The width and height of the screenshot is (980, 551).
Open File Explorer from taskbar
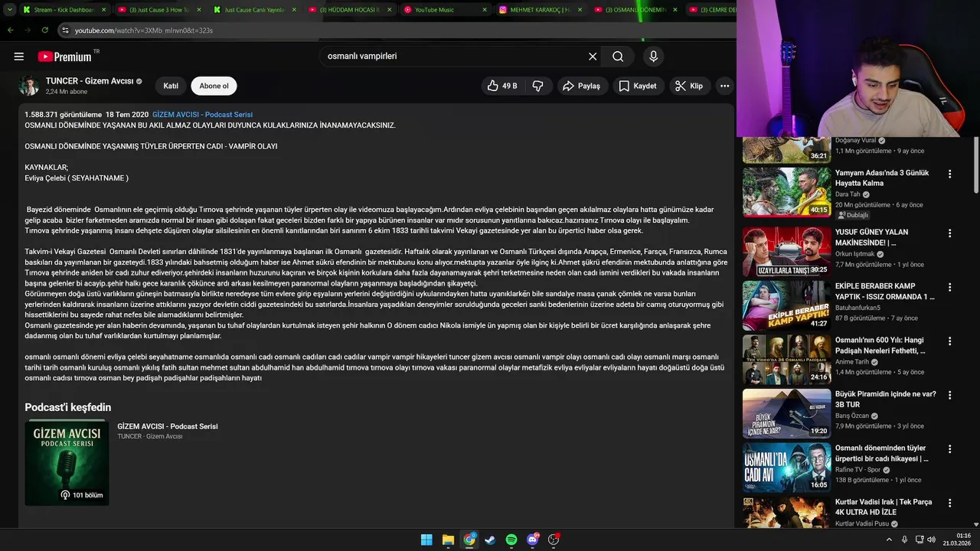(448, 540)
